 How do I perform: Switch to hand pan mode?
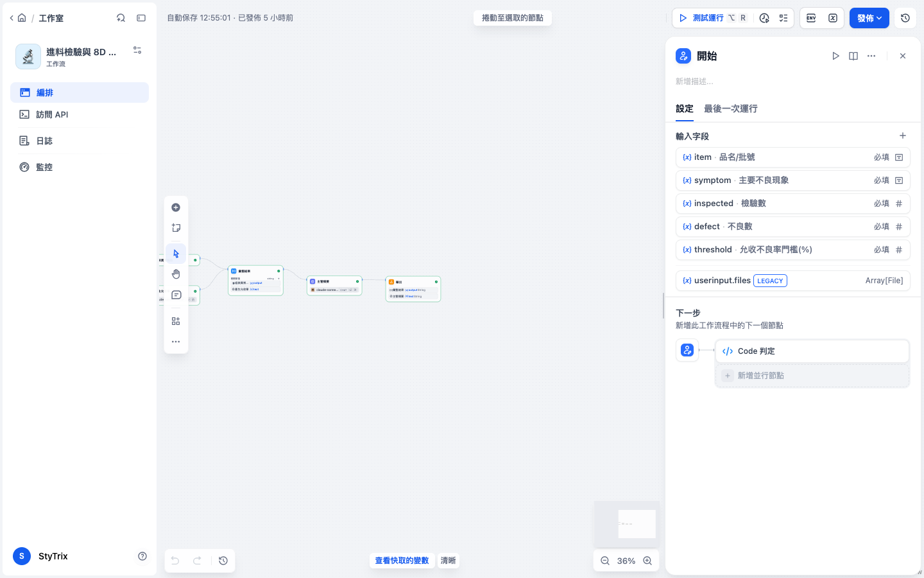tap(176, 274)
